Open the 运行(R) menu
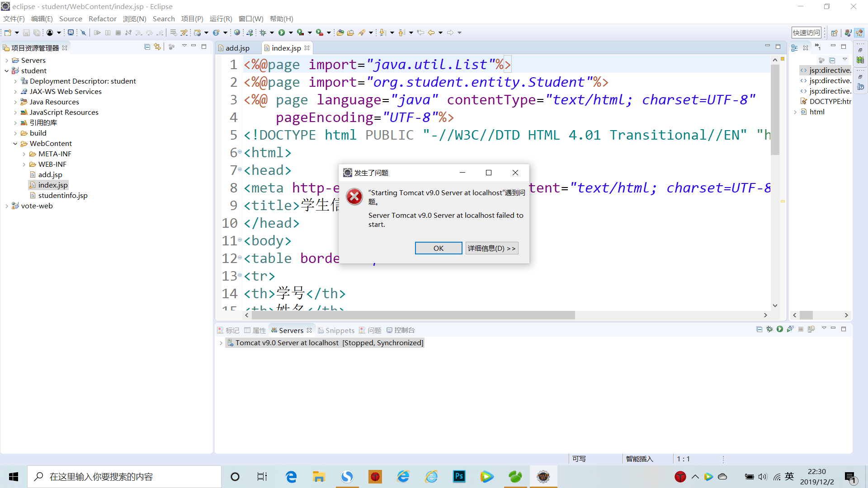Viewport: 868px width, 488px height. 221,19
